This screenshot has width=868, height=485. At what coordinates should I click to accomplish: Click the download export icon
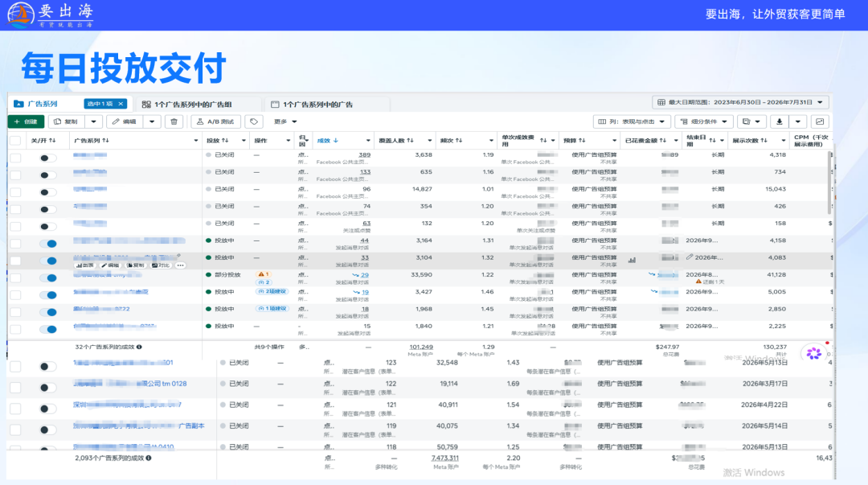tap(780, 121)
